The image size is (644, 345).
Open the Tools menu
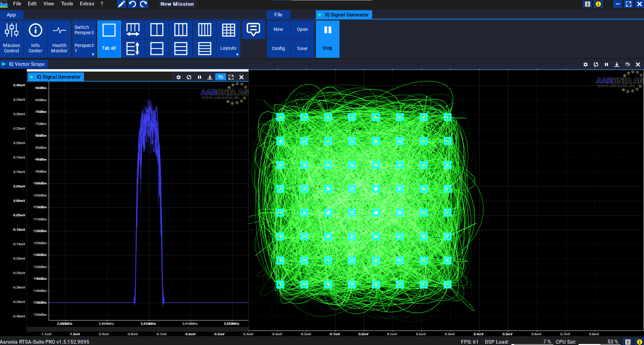67,4
